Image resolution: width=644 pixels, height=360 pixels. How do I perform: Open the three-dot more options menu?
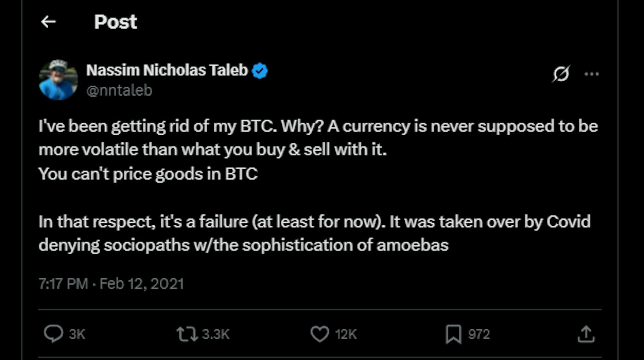[591, 74]
